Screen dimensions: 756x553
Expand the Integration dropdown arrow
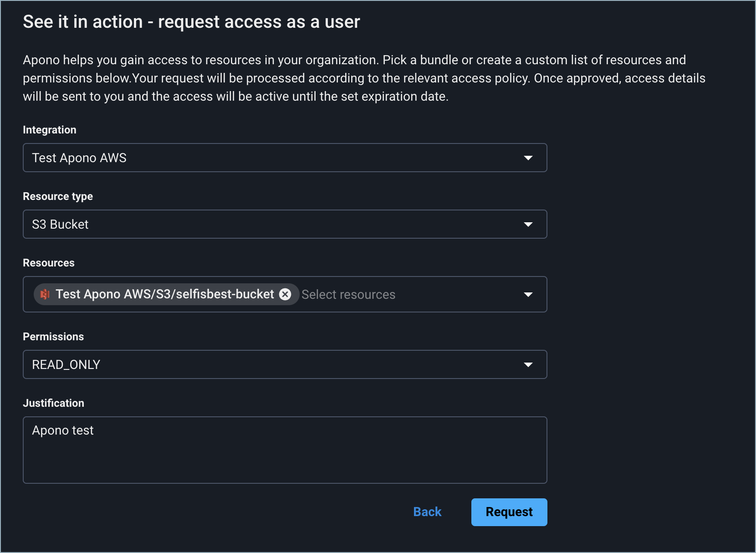pos(528,158)
